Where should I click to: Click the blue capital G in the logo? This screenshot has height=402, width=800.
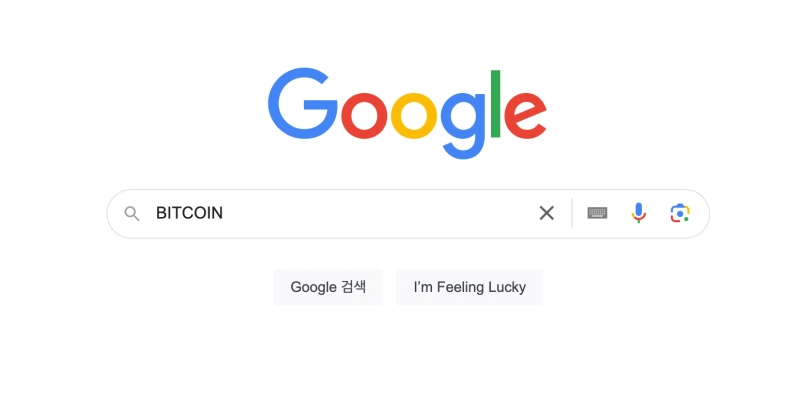(303, 104)
